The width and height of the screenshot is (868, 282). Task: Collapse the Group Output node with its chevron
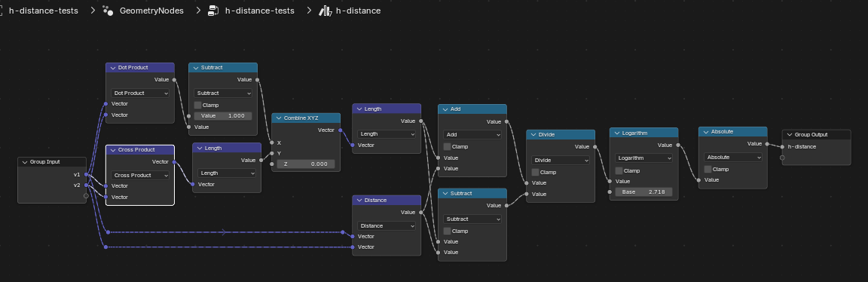click(789, 135)
